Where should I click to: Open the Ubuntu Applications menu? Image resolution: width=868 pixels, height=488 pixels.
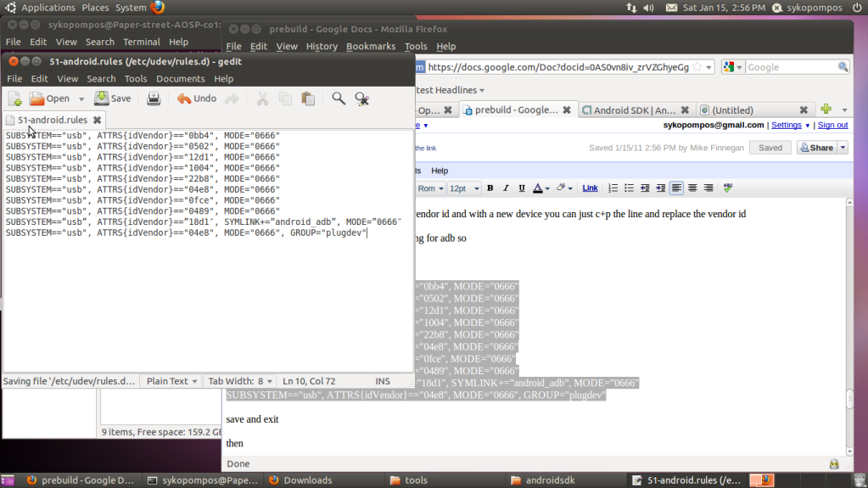[x=48, y=7]
